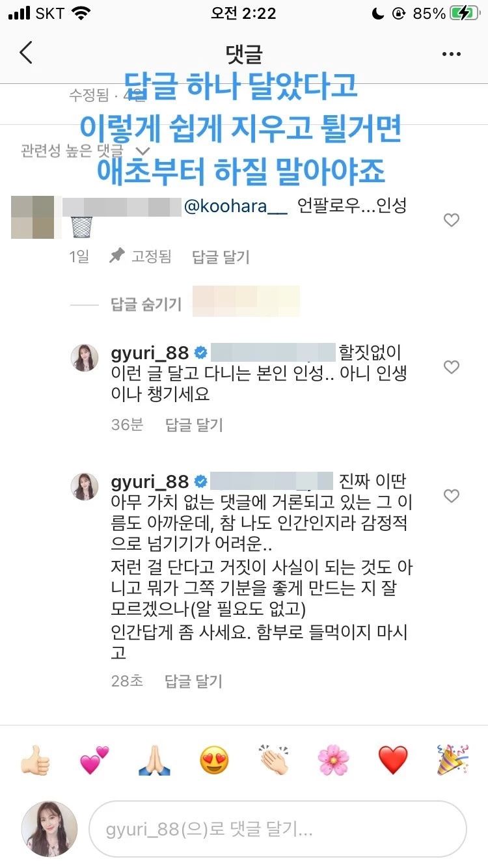Open the three-dot more options menu
The image size is (488, 868).
pos(451,54)
